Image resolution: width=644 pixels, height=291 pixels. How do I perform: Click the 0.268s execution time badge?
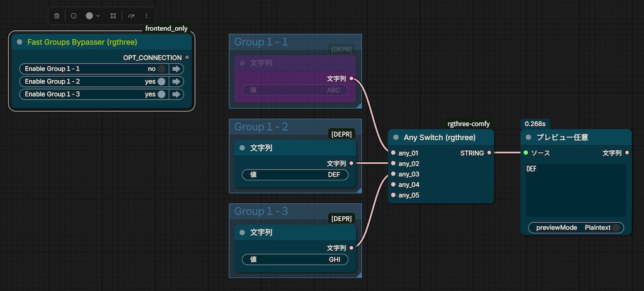(536, 124)
